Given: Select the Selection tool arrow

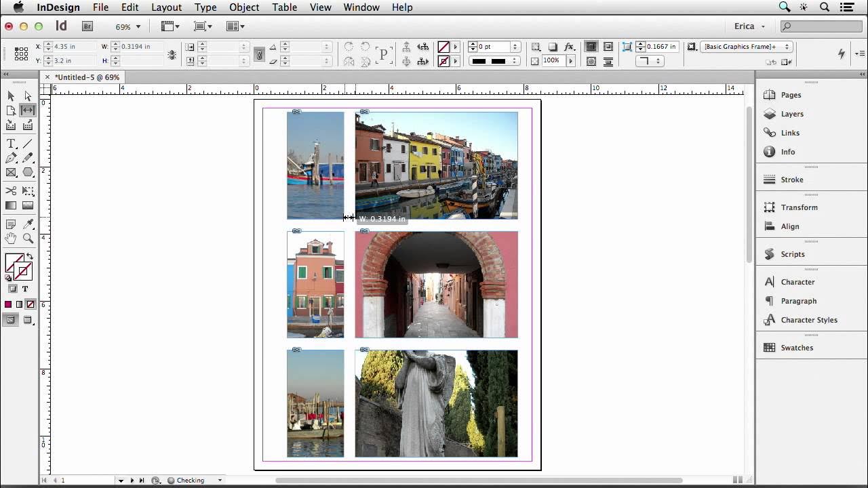Looking at the screenshot, I should coord(11,96).
